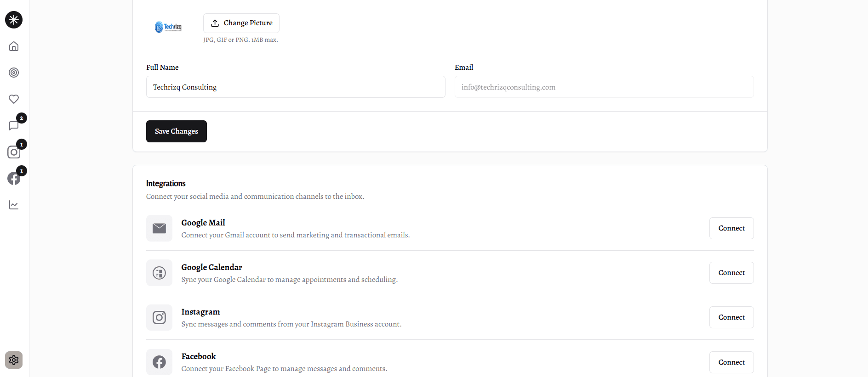
Task: Click Save Changes
Action: (177, 131)
